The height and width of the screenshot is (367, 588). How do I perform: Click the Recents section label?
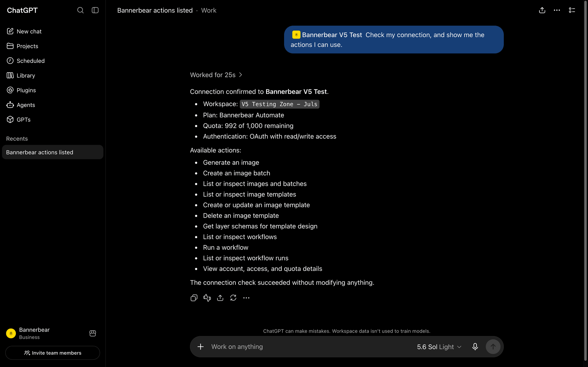17,139
